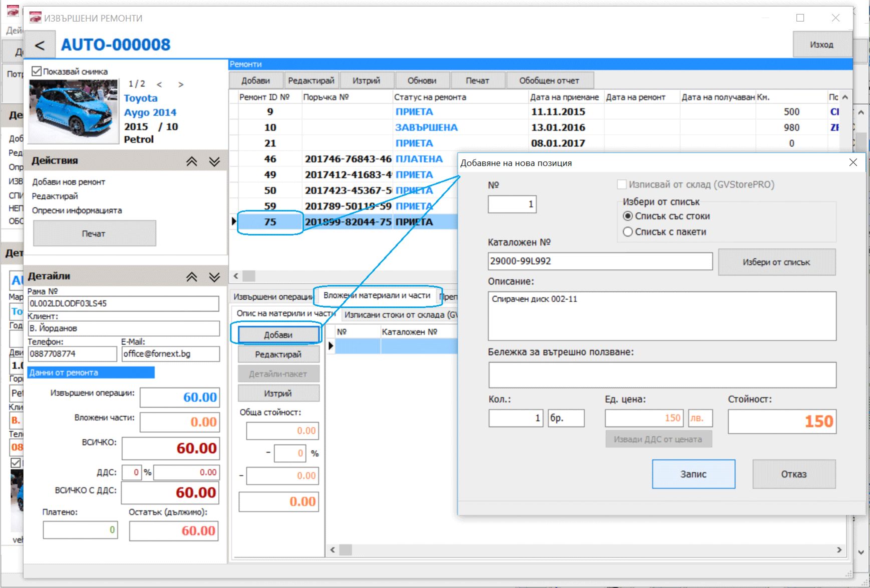Expand Действия panel with down chevrons
This screenshot has height=588, width=870.
coord(214,161)
